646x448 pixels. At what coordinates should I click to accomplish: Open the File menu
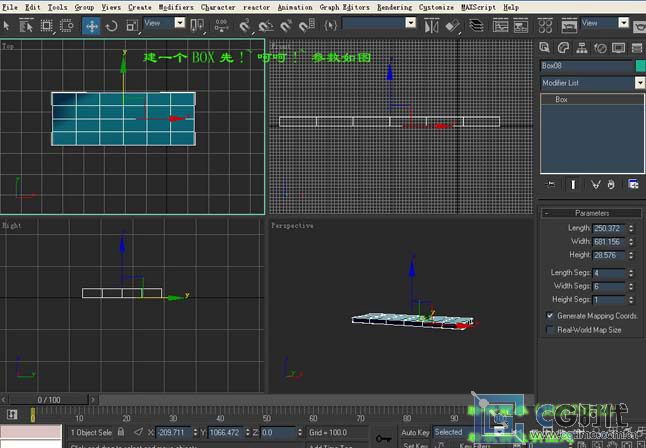tap(10, 7)
